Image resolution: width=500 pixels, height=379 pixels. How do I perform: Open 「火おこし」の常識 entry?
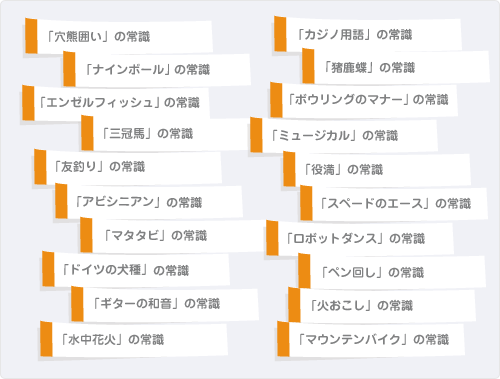[382, 305]
